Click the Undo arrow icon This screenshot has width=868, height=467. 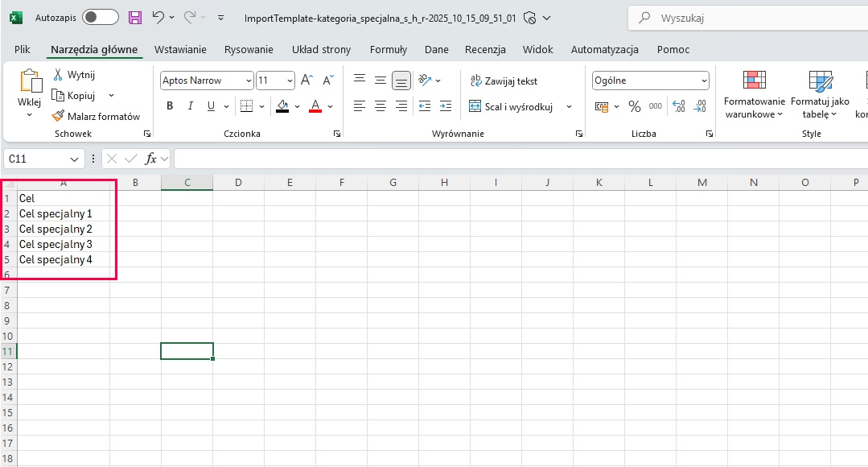(158, 18)
